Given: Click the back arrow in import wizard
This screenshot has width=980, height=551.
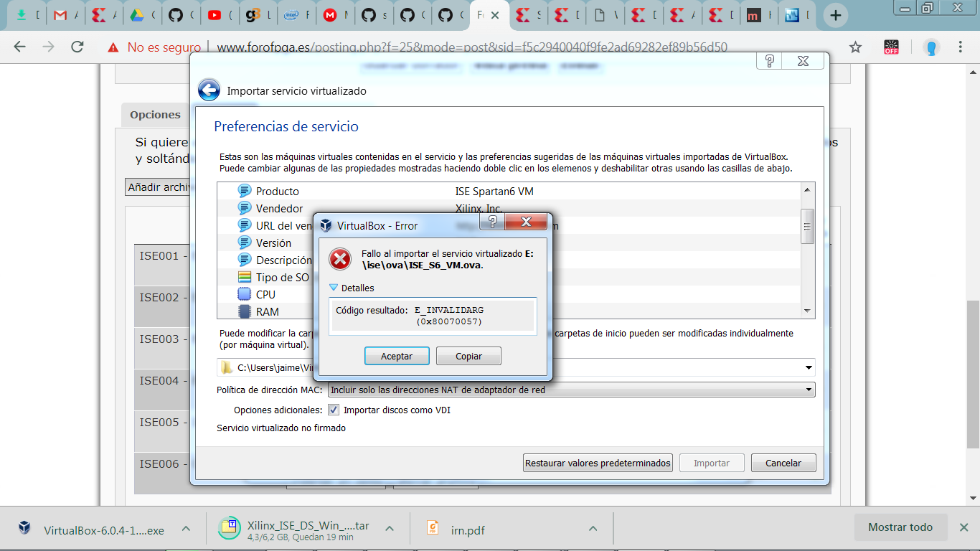Looking at the screenshot, I should tap(209, 90).
